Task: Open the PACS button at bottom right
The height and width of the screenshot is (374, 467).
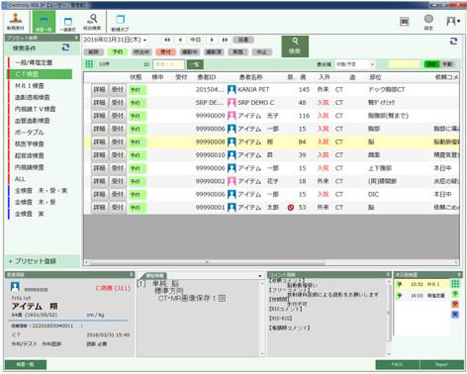Action: tap(397, 365)
